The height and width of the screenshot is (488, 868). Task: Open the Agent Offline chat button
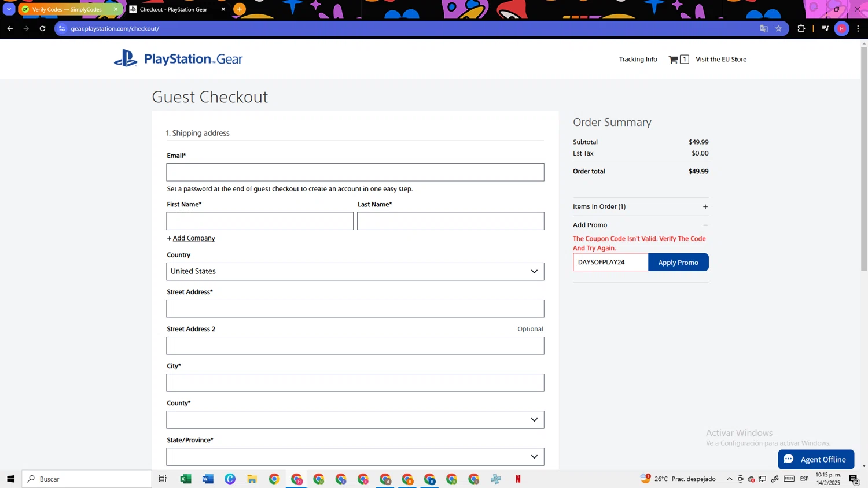[816, 459]
